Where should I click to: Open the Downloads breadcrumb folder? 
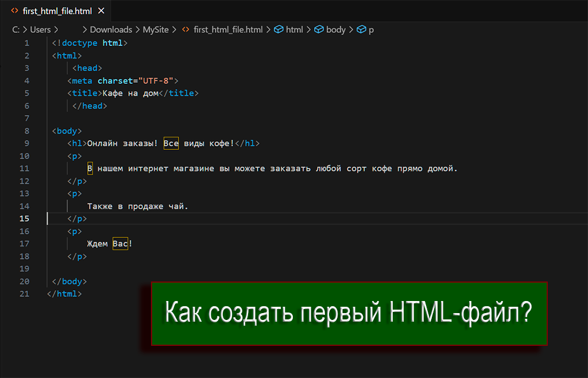point(111,29)
